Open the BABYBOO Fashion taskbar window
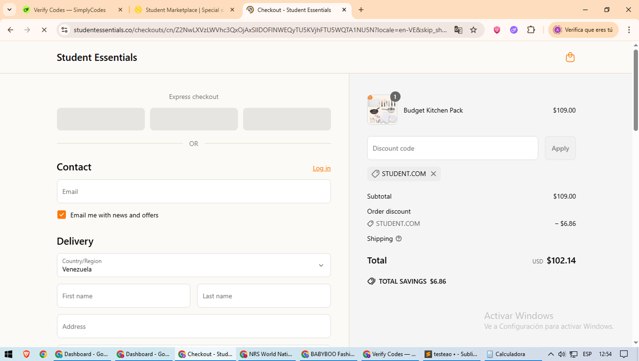 [328, 354]
